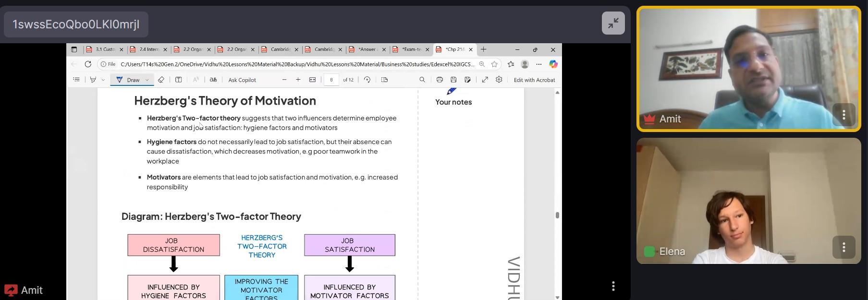Click the Save PDF icon
The width and height of the screenshot is (868, 300).
tap(453, 80)
